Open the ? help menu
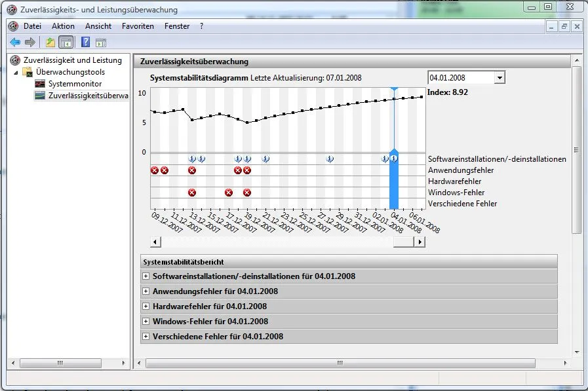 pos(201,26)
